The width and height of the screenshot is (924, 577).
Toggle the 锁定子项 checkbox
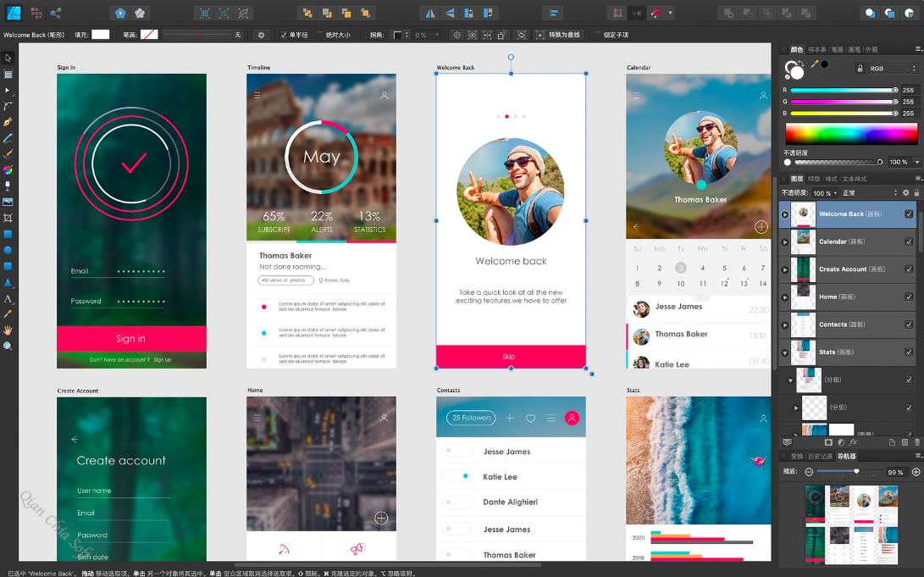coord(598,35)
